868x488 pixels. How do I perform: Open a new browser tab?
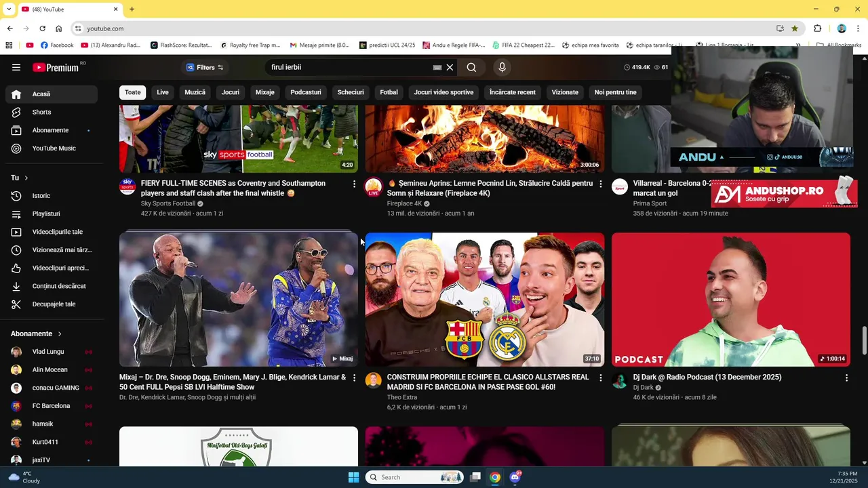pyautogui.click(x=132, y=9)
